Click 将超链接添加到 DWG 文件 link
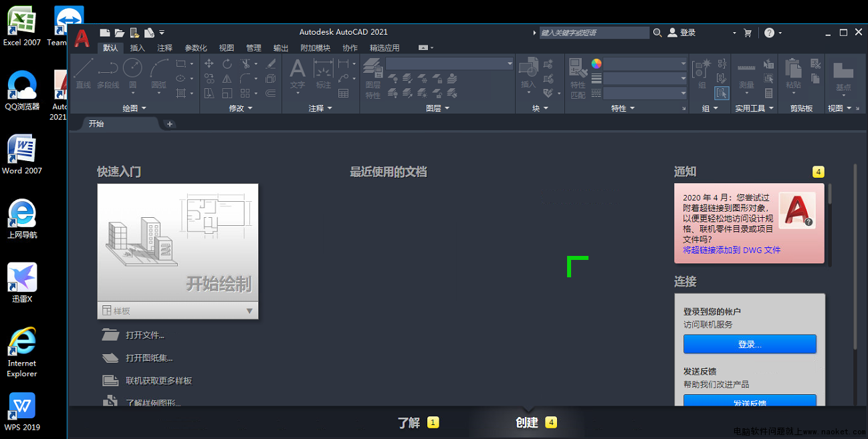Viewport: 868px width, 439px height. (x=732, y=250)
